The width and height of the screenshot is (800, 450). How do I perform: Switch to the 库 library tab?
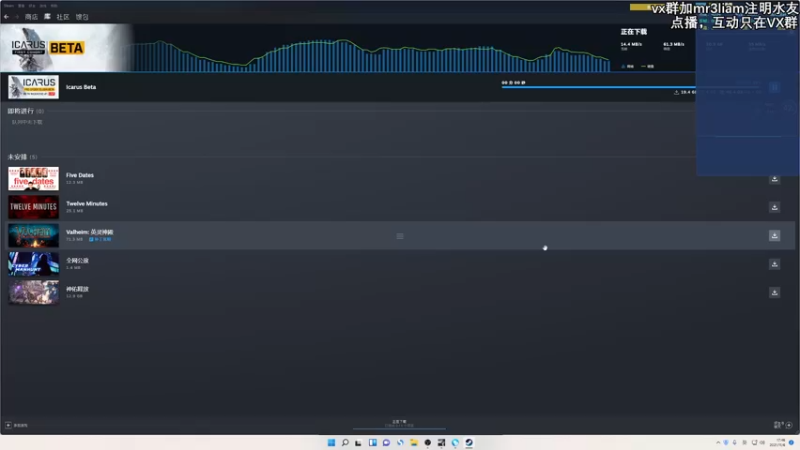[x=47, y=17]
